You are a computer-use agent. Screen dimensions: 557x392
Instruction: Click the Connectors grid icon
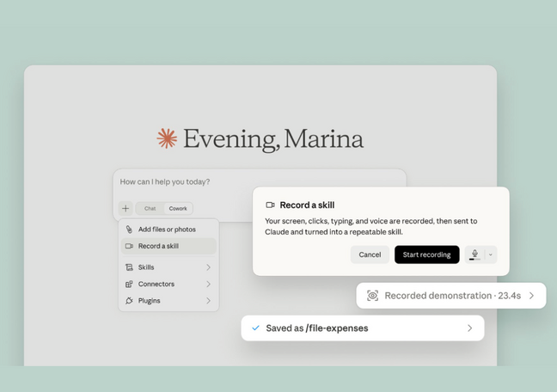coord(129,284)
